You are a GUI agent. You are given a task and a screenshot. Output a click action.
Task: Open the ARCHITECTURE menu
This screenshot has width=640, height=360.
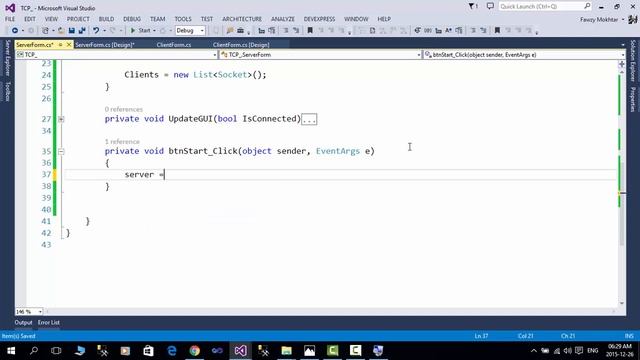(x=242, y=19)
